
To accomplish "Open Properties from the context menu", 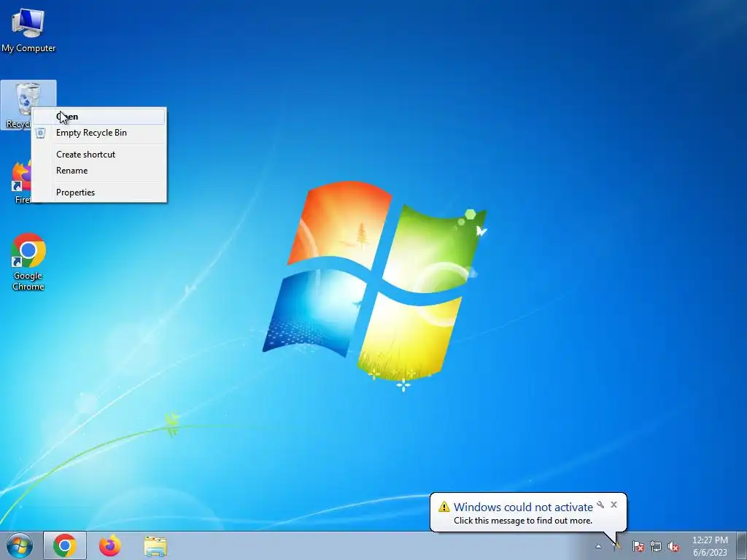I will [98, 192].
